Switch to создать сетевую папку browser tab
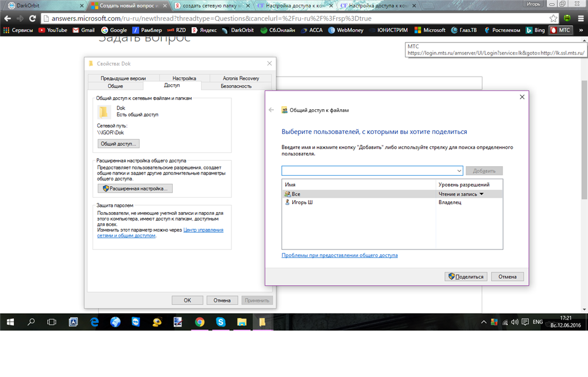Screen dimensions: 588x377 tap(212, 6)
